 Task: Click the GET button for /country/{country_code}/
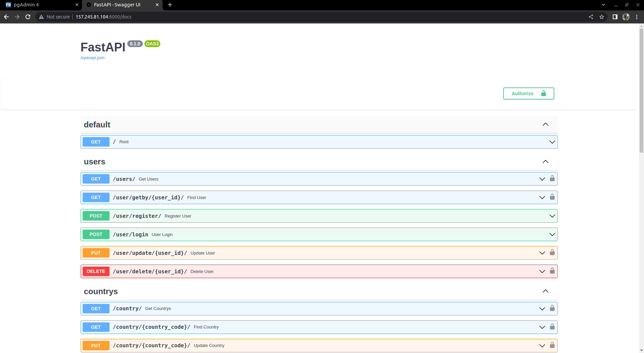[96, 327]
